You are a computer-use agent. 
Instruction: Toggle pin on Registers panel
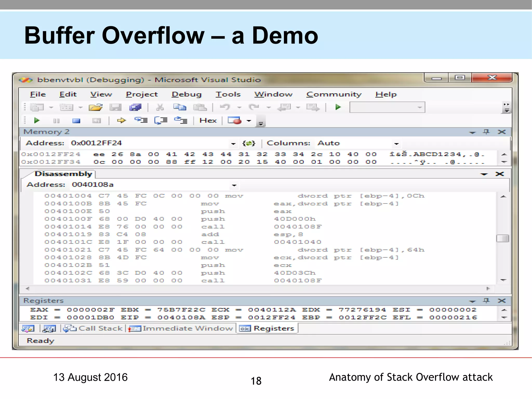click(x=486, y=301)
